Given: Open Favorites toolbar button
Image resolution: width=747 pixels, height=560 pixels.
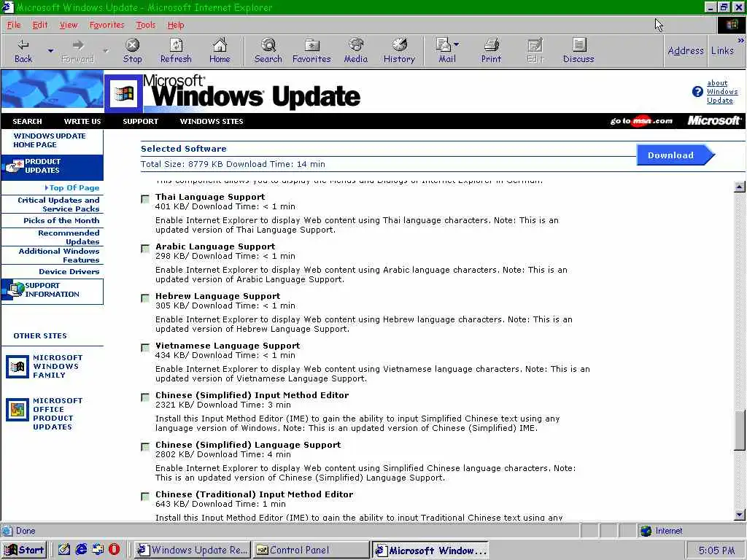Looking at the screenshot, I should (x=311, y=50).
